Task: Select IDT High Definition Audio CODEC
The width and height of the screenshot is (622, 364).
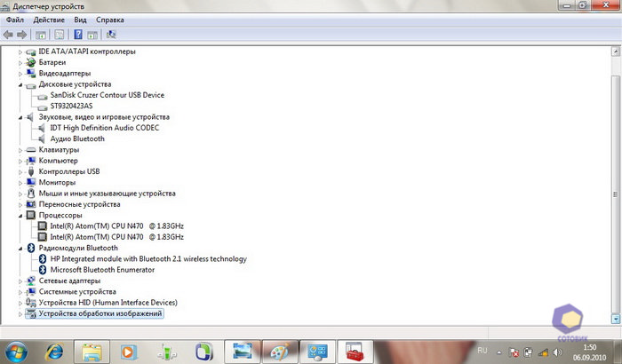Action: point(103,128)
